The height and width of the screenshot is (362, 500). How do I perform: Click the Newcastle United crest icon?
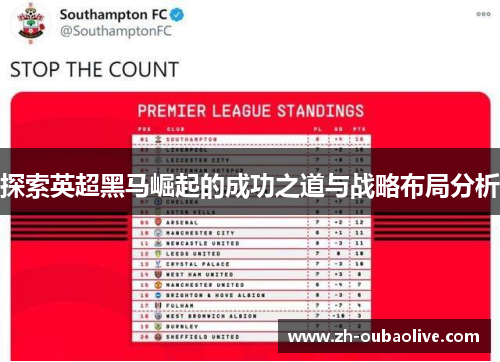click(158, 243)
